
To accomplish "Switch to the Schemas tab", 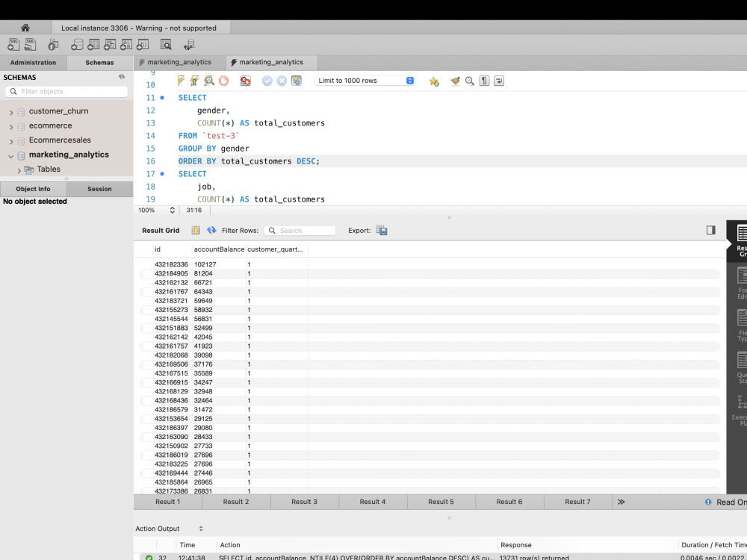I will coord(99,63).
